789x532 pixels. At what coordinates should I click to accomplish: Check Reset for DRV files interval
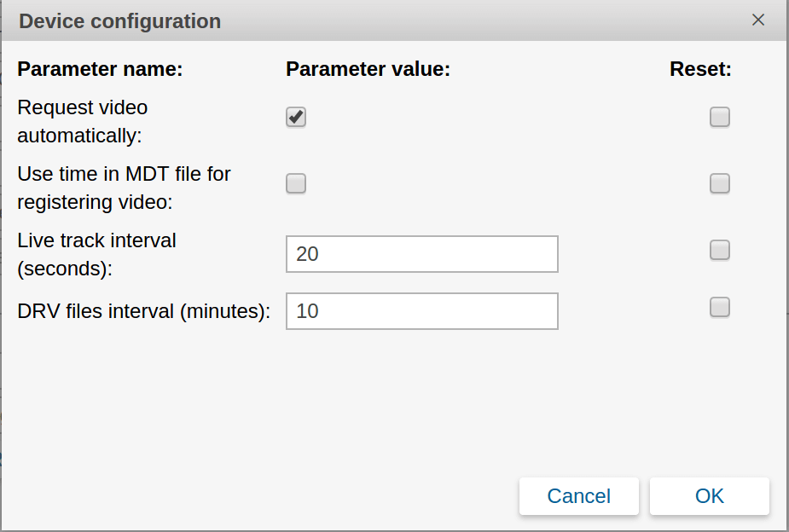coord(720,307)
